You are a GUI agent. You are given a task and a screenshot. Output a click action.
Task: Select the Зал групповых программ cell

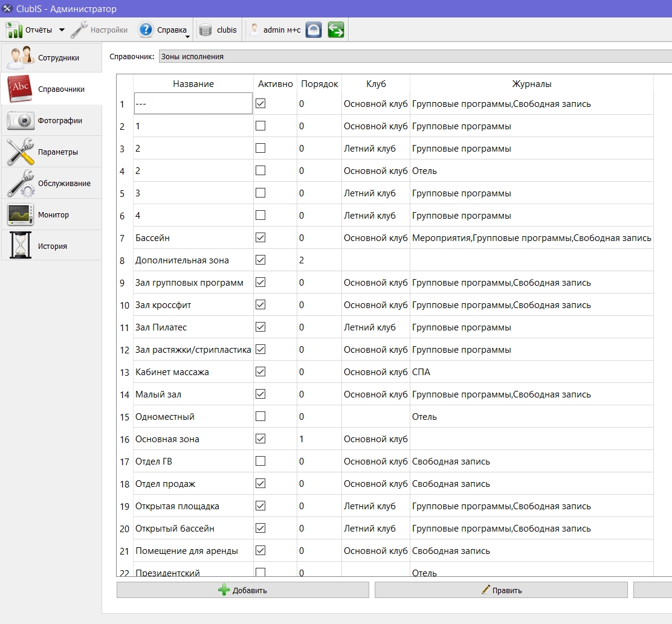(193, 283)
